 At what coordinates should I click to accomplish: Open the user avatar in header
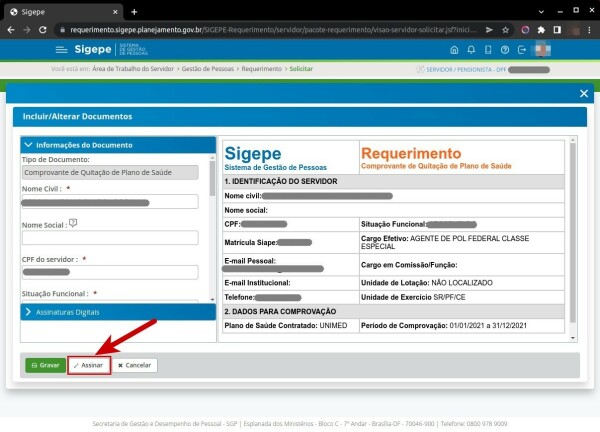click(x=542, y=50)
